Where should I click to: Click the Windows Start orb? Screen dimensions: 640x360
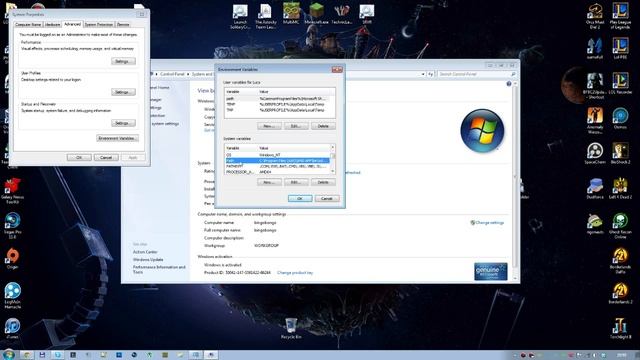pos(8,354)
